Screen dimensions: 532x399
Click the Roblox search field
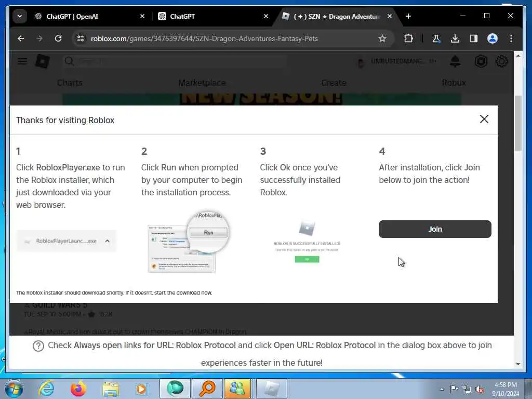coord(175,61)
